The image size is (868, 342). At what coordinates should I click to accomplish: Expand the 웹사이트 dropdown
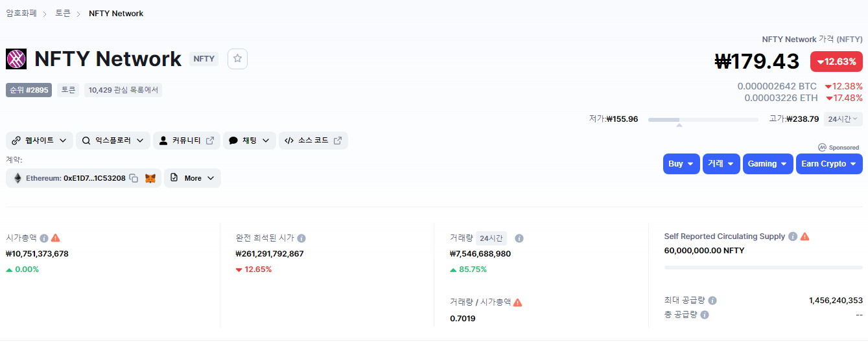pyautogui.click(x=40, y=141)
